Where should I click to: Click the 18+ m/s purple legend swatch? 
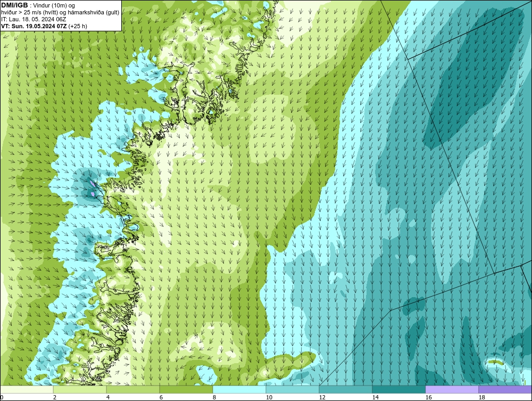(505, 389)
